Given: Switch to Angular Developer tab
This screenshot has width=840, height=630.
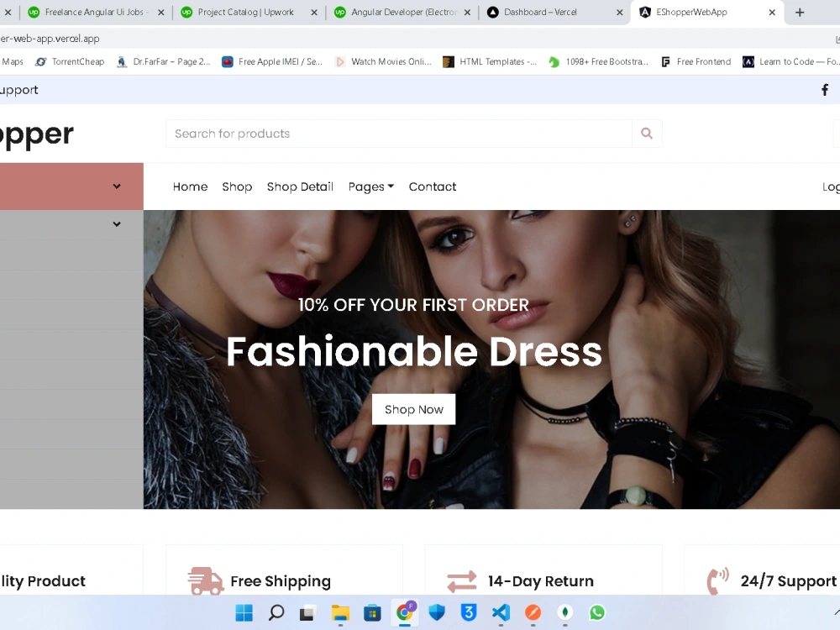Looking at the screenshot, I should click(402, 13).
